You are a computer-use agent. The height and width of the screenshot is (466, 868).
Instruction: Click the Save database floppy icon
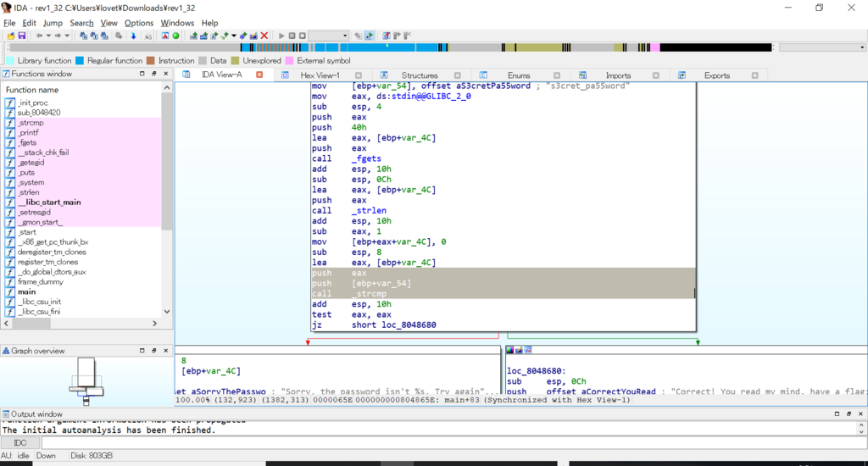click(x=21, y=36)
